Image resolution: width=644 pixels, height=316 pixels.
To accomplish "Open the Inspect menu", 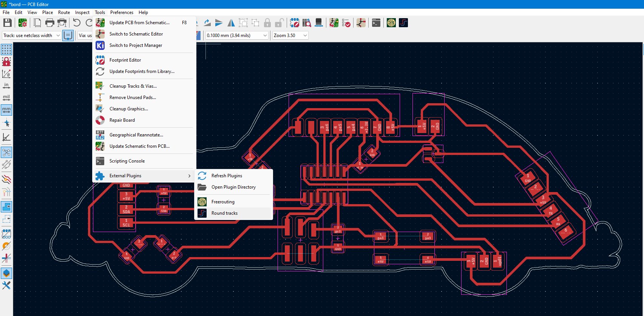I will [82, 12].
